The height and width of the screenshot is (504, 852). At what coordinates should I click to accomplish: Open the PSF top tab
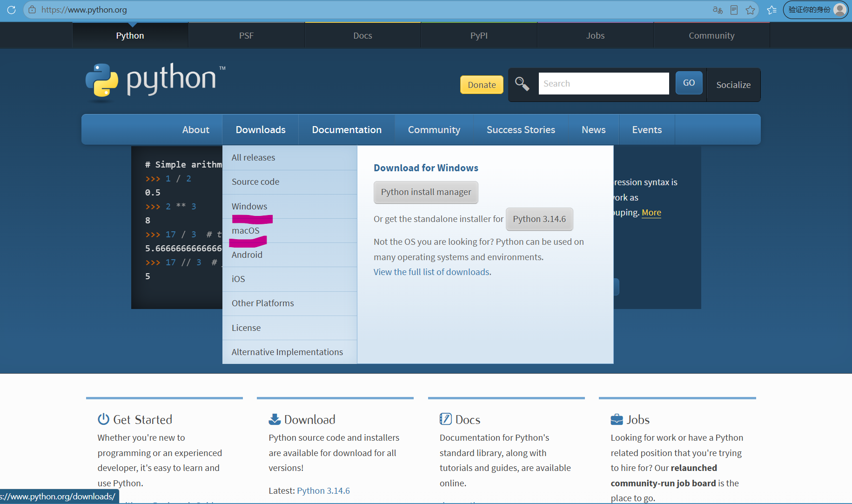click(247, 35)
